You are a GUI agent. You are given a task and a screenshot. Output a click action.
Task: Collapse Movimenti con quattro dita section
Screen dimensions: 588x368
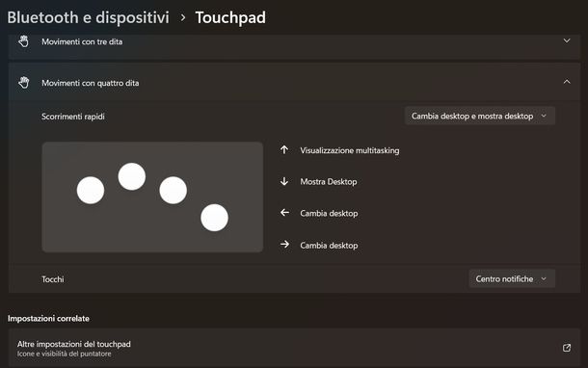click(567, 82)
